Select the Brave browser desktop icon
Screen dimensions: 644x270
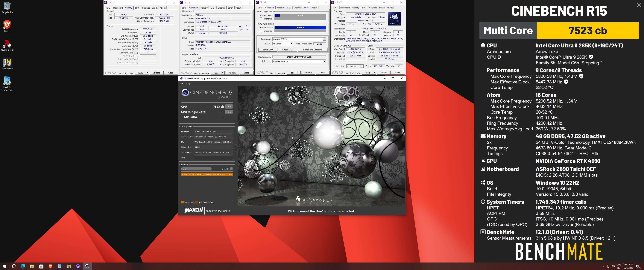[x=7, y=26]
